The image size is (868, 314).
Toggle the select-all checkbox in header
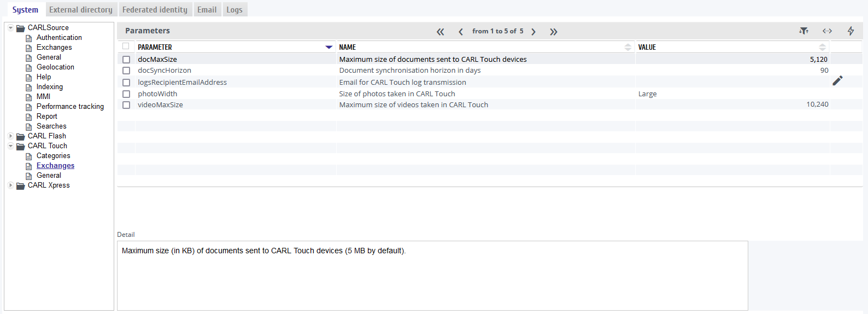[126, 46]
